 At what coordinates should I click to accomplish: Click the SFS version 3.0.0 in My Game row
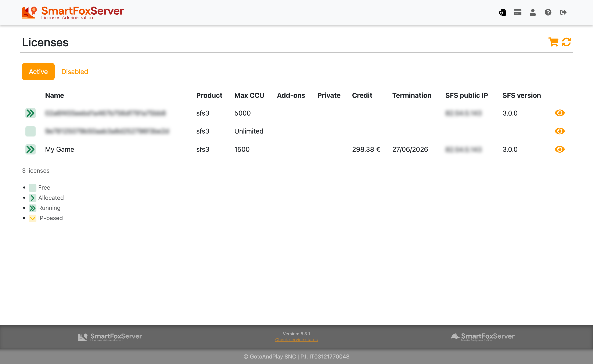point(510,149)
